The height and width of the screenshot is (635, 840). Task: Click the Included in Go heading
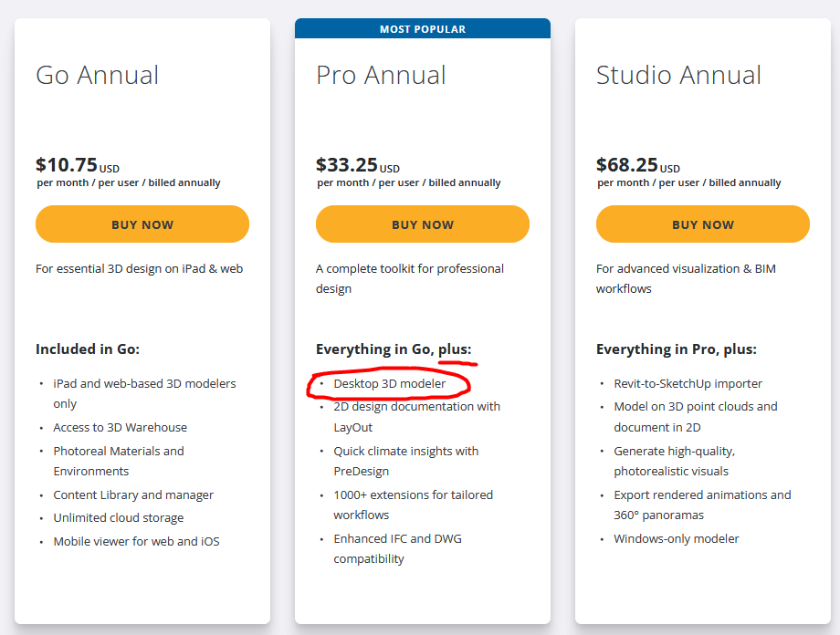point(88,349)
